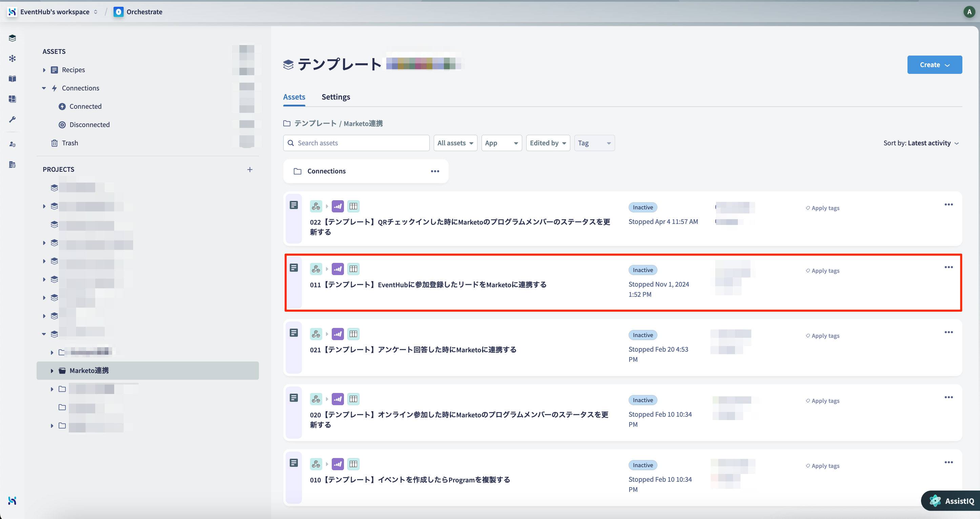The image size is (980, 519).
Task: Open the community snowflake icon in left rail
Action: click(12, 58)
